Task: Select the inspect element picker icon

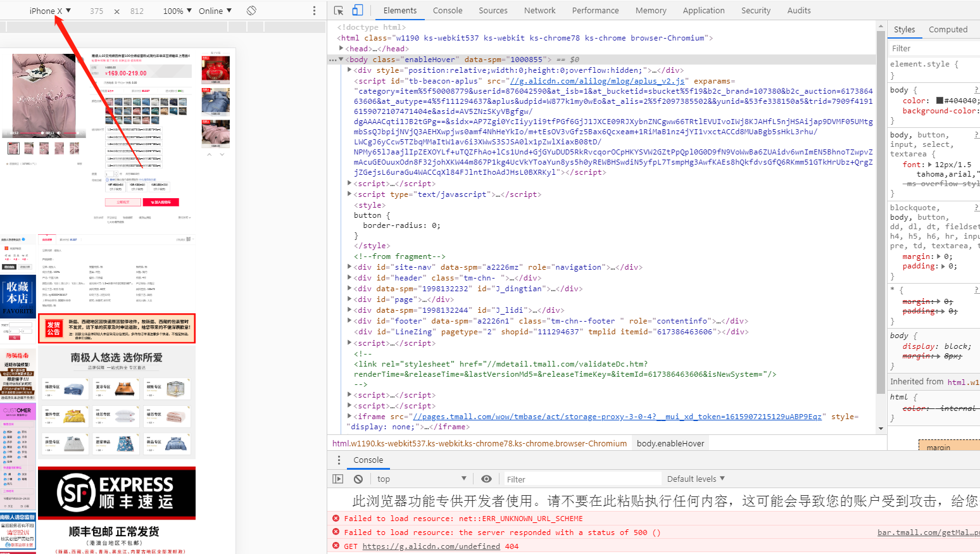Action: coord(339,11)
